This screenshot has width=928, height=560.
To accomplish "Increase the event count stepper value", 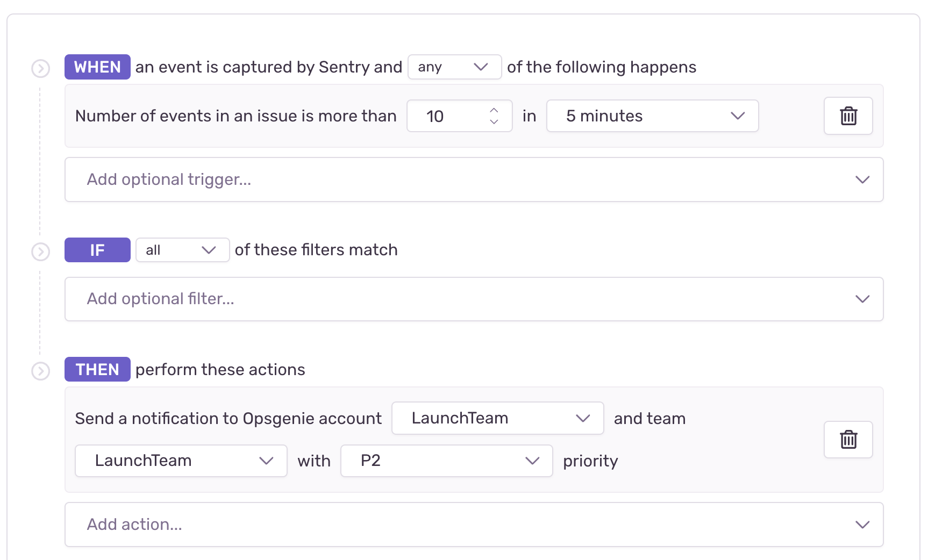I will 494,110.
